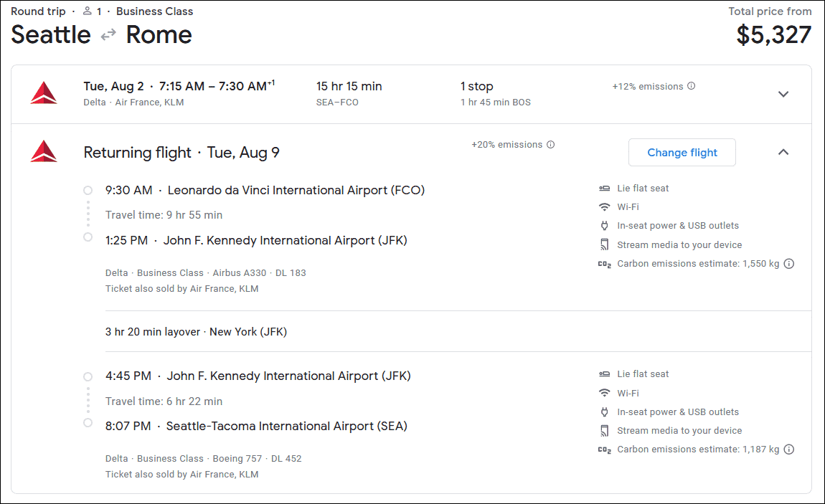Click the Delta logo on outbound flight row
Viewport: 825px width, 504px height.
[x=44, y=93]
